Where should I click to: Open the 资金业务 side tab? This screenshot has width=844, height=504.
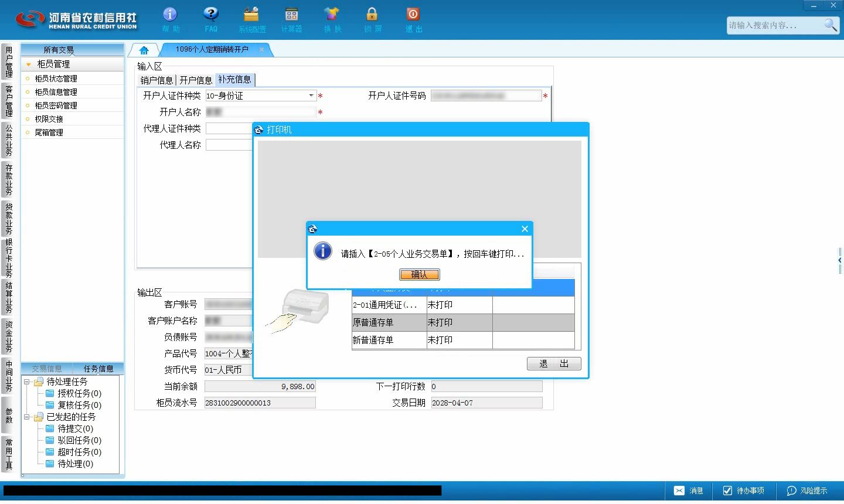[x=8, y=336]
